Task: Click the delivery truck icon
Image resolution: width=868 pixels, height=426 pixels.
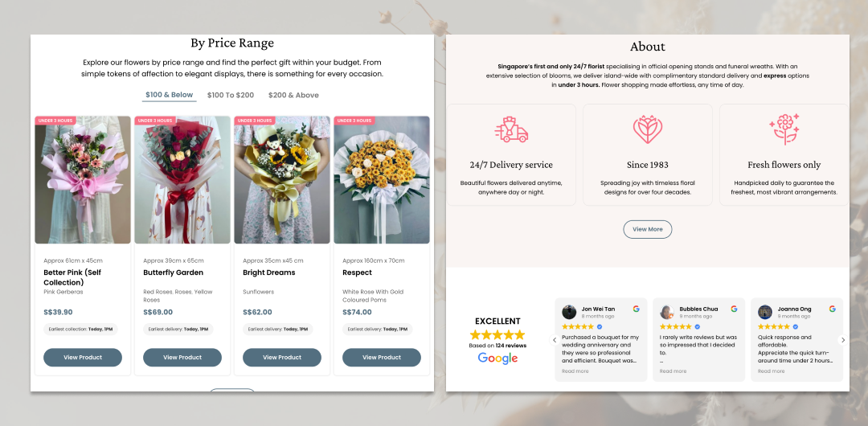Action: 511,130
